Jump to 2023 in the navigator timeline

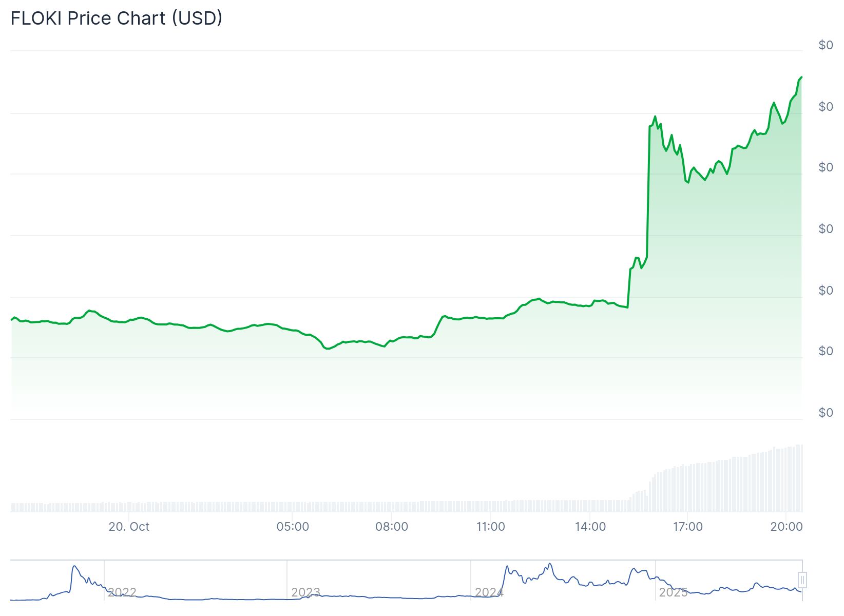pyautogui.click(x=305, y=592)
